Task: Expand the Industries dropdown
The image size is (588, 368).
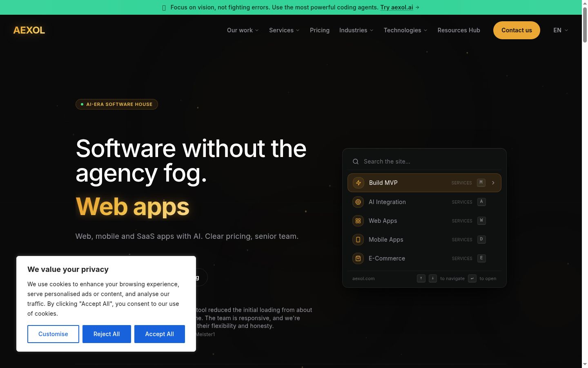Action: pos(356,30)
